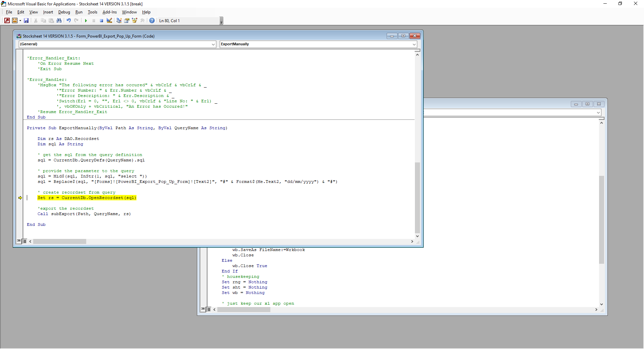644x349 pixels.
Task: Click the line 'Call subExport(Path, QueryName, rs)'
Action: (84, 214)
